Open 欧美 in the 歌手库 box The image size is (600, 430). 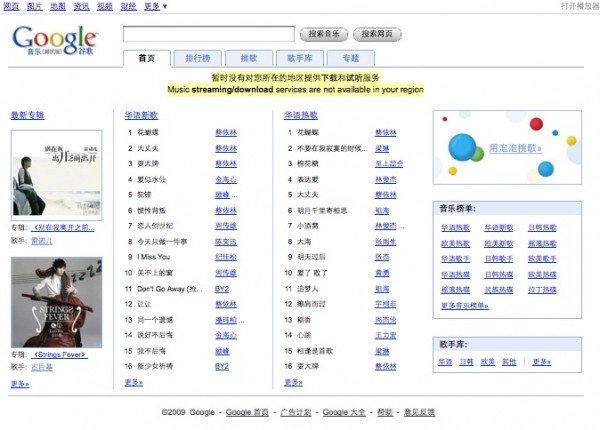pyautogui.click(x=488, y=362)
